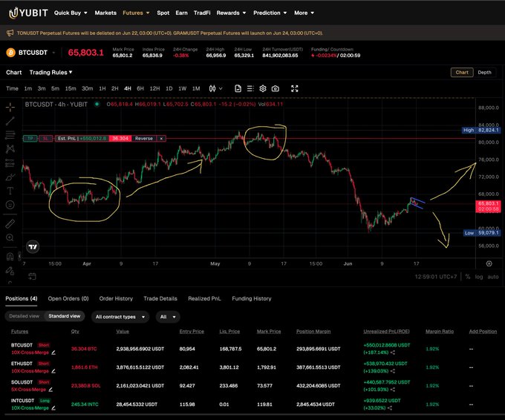Viewport: 505px width, 420px height.
Task: Share the BTCUSDT unrealized PnL
Action: pos(393,352)
